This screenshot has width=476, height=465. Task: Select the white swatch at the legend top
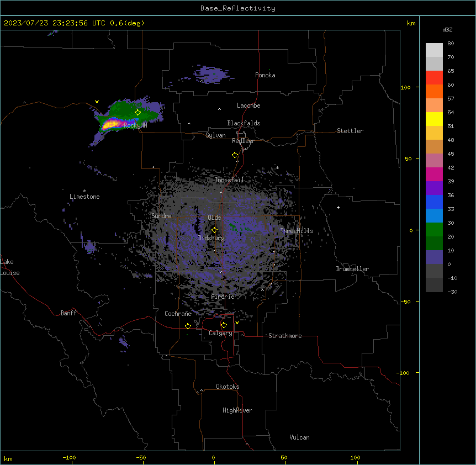pyautogui.click(x=434, y=50)
